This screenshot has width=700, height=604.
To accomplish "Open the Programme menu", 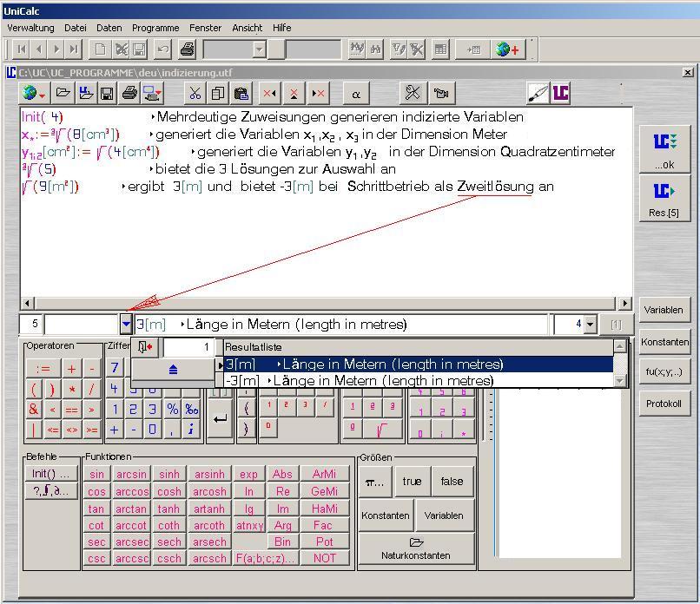I will coord(155,28).
